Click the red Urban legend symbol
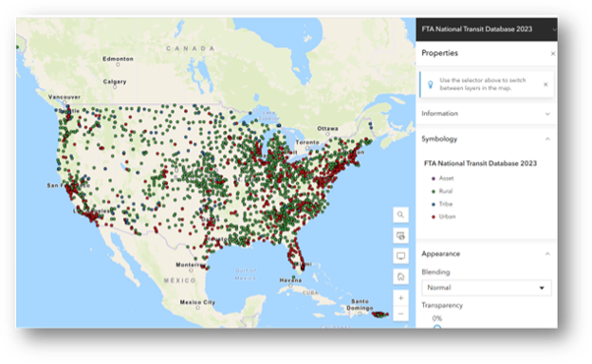The image size is (592, 364). (x=433, y=217)
